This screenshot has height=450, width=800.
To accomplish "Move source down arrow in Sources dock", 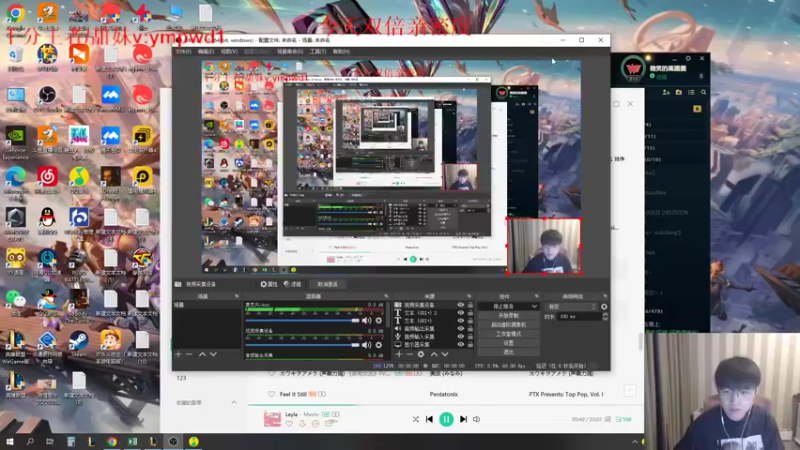I will click(x=445, y=354).
